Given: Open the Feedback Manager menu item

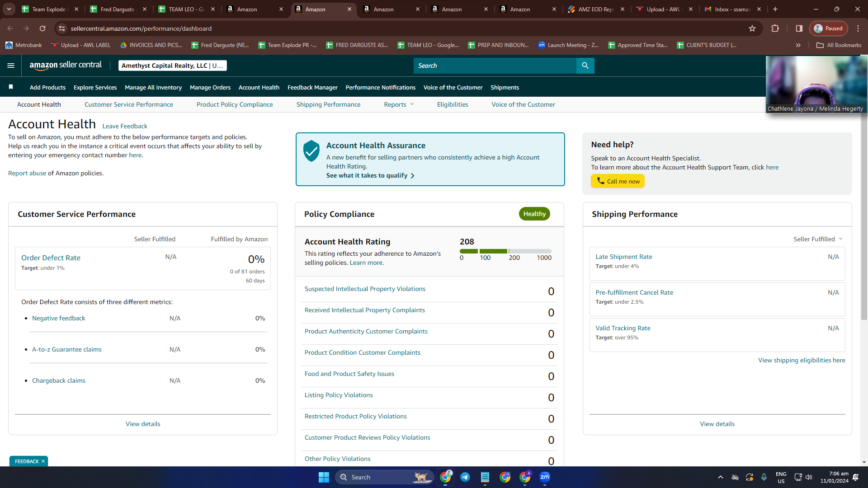Looking at the screenshot, I should point(312,87).
